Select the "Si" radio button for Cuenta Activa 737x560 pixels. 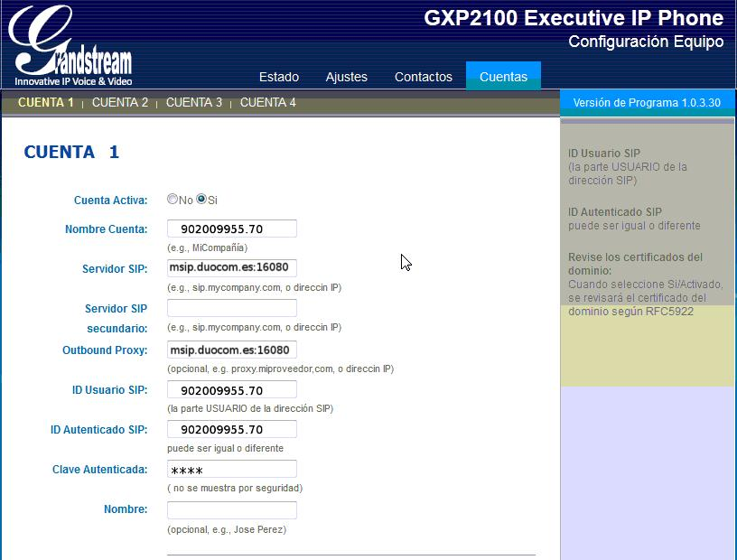click(x=201, y=199)
